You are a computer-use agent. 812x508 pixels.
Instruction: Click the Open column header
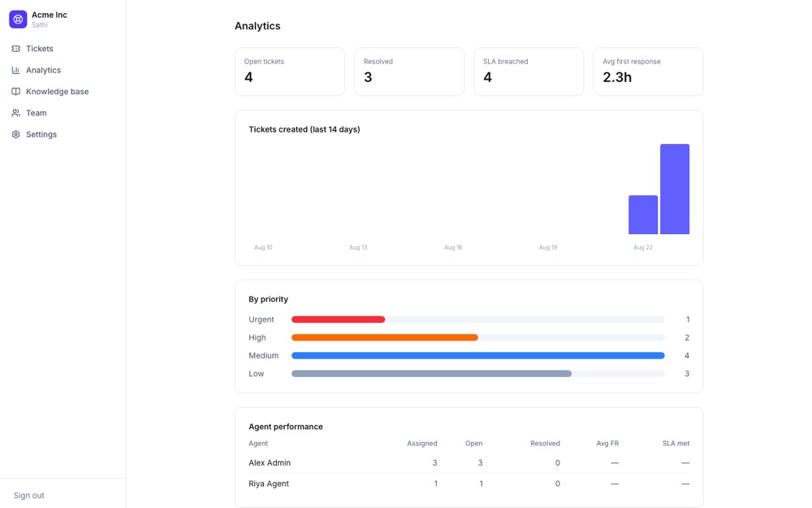point(474,444)
